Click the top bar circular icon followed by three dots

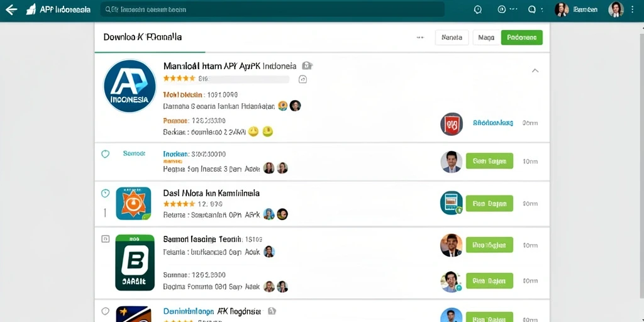[501, 9]
